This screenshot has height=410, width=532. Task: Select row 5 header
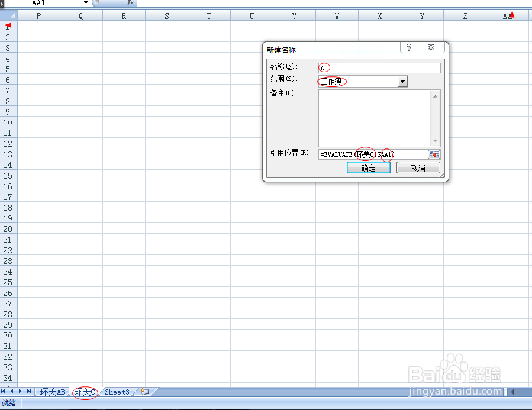[8, 69]
